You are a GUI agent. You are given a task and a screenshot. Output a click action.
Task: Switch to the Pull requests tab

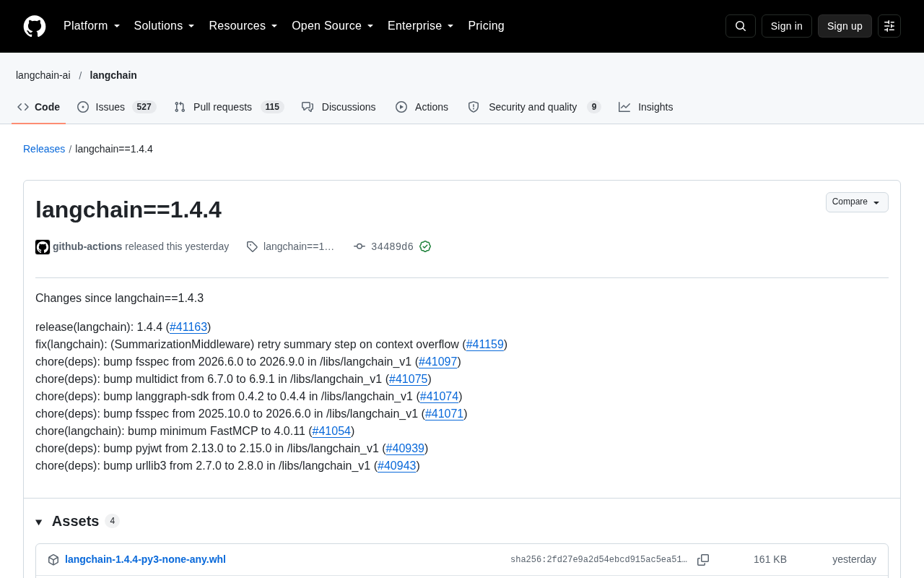pyautogui.click(x=229, y=107)
